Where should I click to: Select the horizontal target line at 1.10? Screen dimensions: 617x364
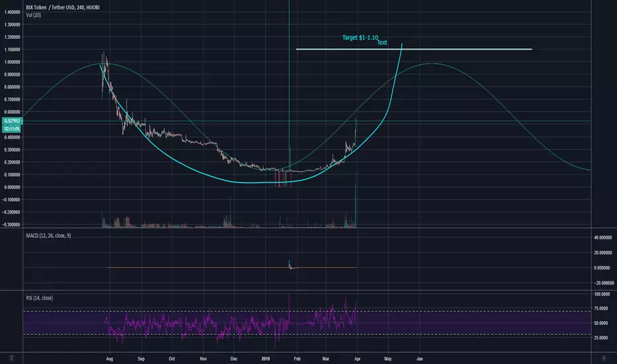pos(414,49)
